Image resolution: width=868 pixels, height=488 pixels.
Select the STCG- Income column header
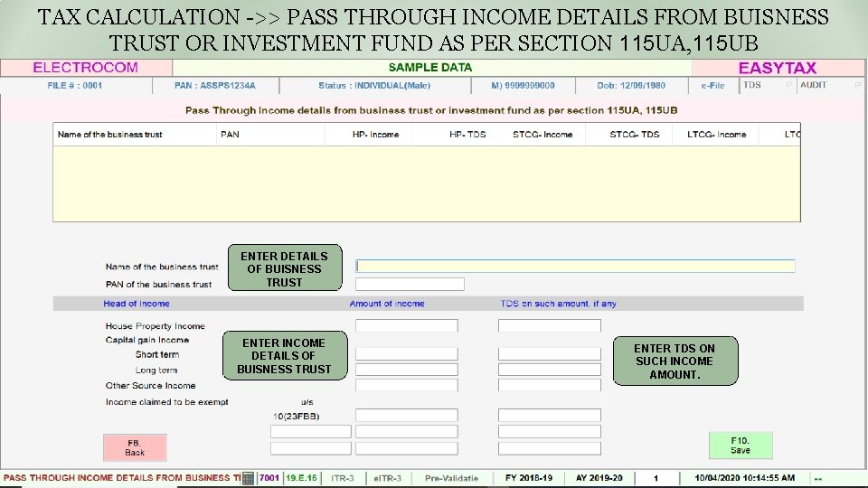coord(542,135)
